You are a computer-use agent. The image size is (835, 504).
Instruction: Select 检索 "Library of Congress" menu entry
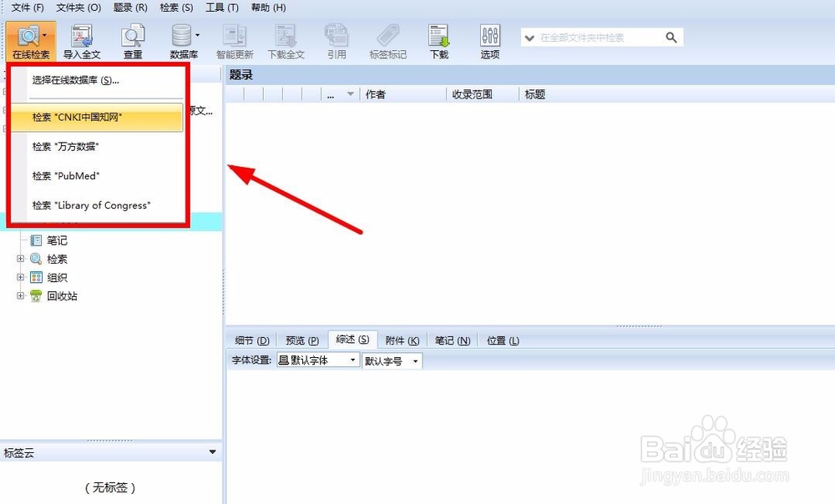point(98,205)
